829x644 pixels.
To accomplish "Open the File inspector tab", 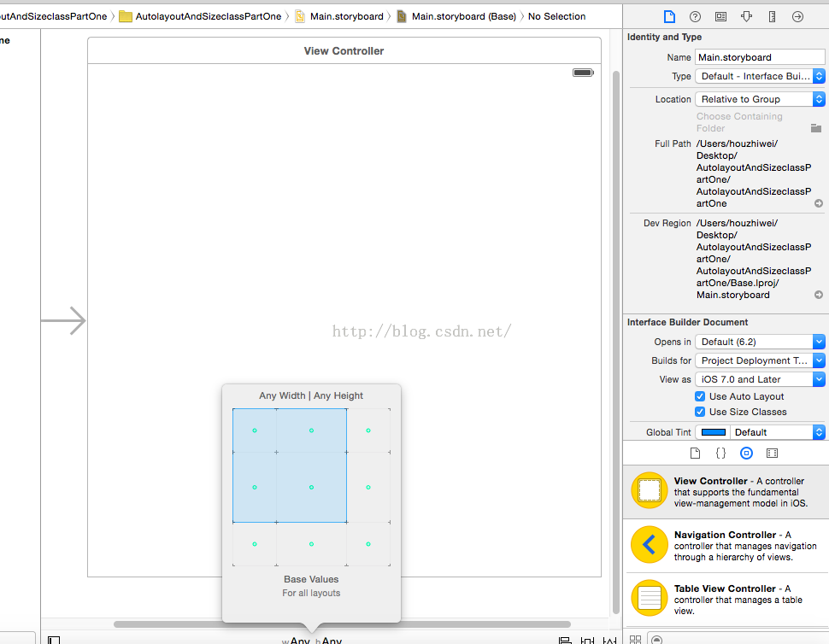I will 669,17.
